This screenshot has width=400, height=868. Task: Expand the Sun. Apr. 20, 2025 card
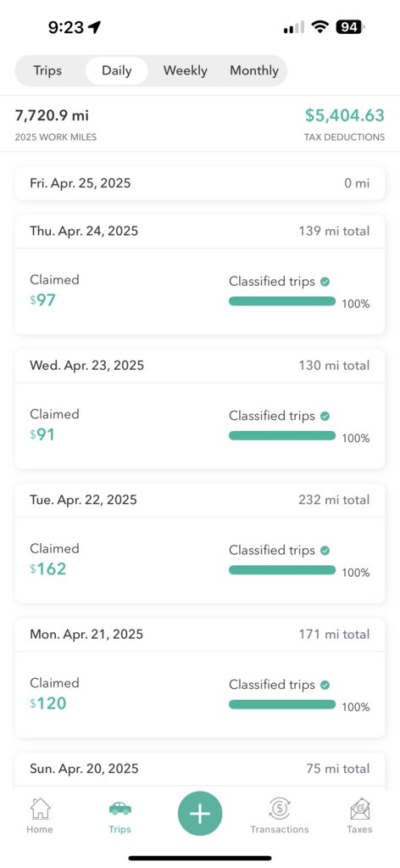point(200,769)
